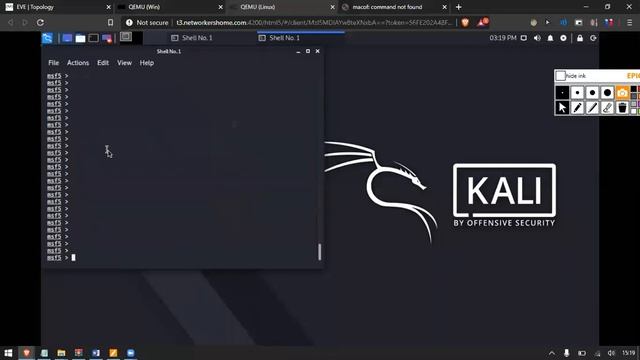The image size is (640, 360).
Task: Open the View menu in the terminal
Action: click(x=124, y=63)
